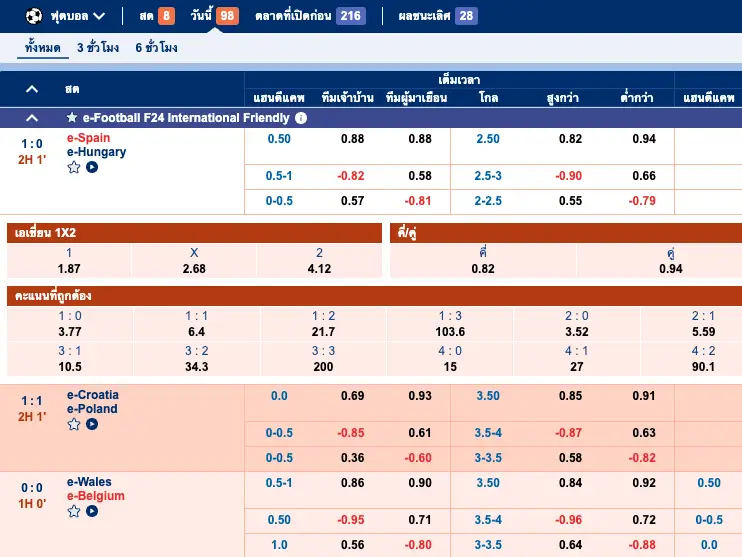Select e-Croatia match under odds -0.82
The image size is (742, 557).
(642, 458)
